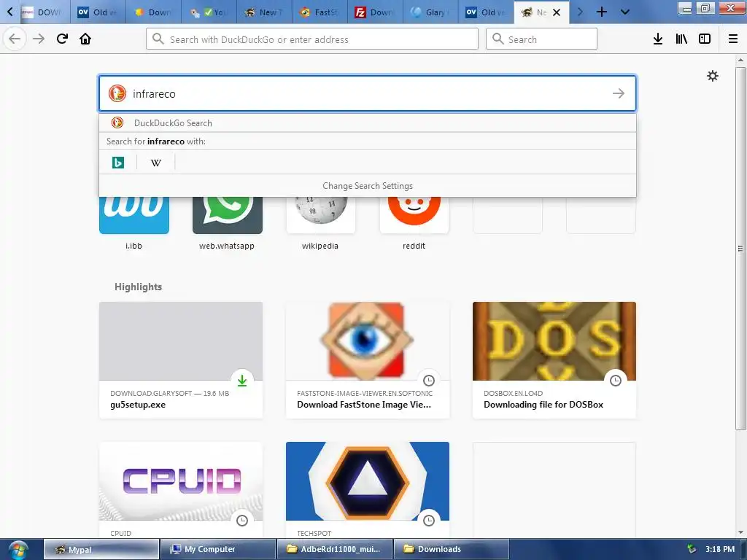Select DuckDuckGo Search suggestion
This screenshot has width=747, height=560.
tap(368, 122)
